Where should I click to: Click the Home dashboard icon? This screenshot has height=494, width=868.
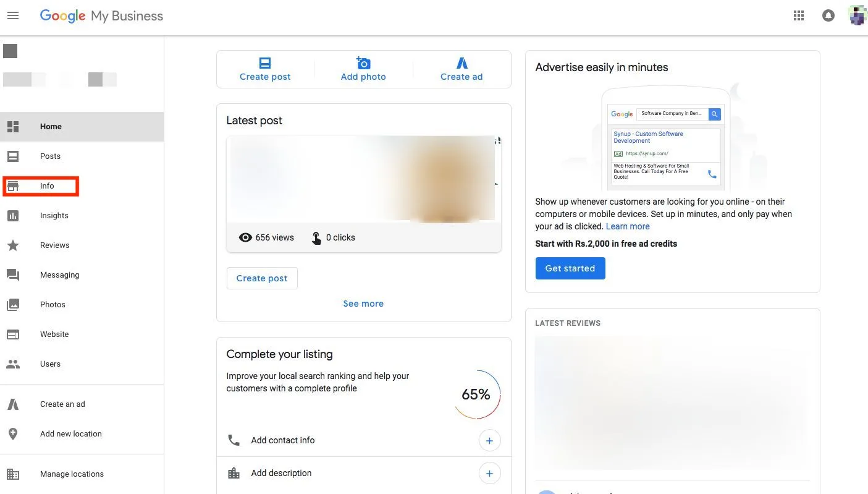click(13, 127)
